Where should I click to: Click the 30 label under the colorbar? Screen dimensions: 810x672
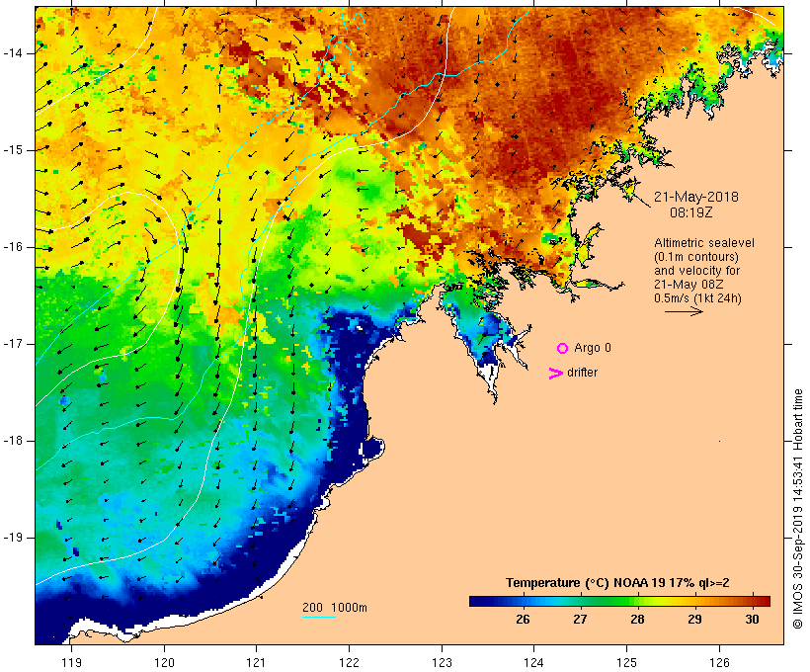click(x=752, y=620)
